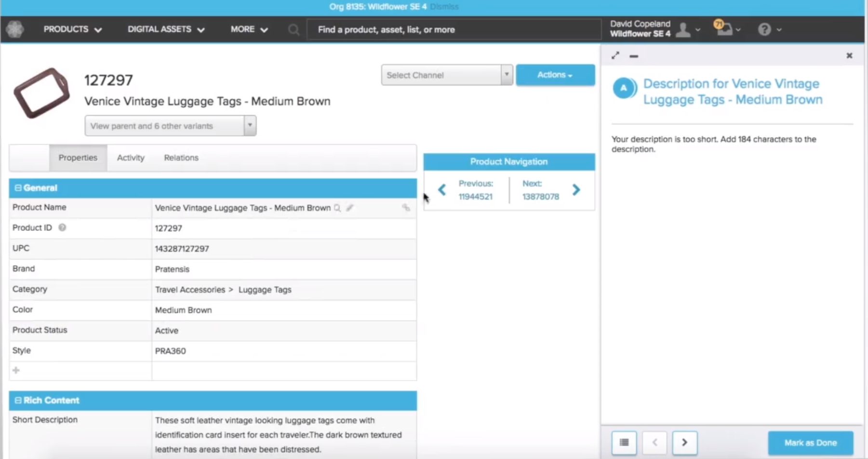The height and width of the screenshot is (459, 868).
Task: Click the help question mark icon
Action: pyautogui.click(x=764, y=29)
